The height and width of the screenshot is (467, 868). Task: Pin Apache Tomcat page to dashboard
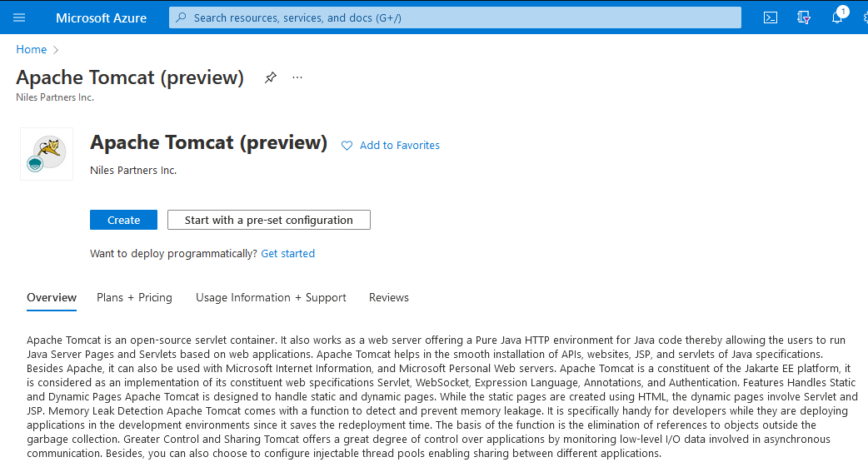click(270, 77)
